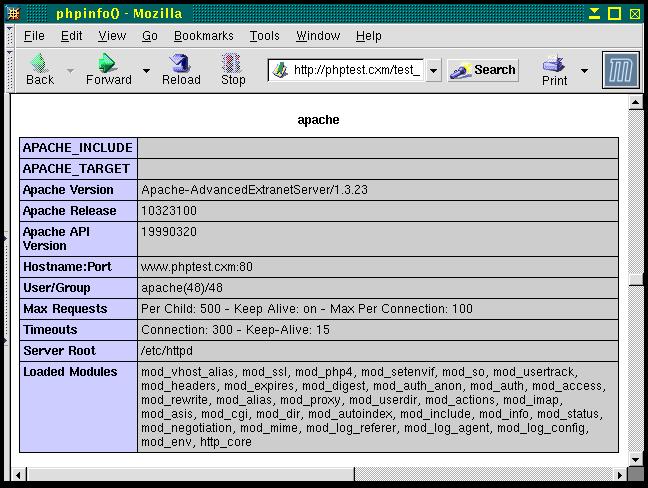
Task: Click the Mozilla window menu icon in title bar
Action: (13, 14)
